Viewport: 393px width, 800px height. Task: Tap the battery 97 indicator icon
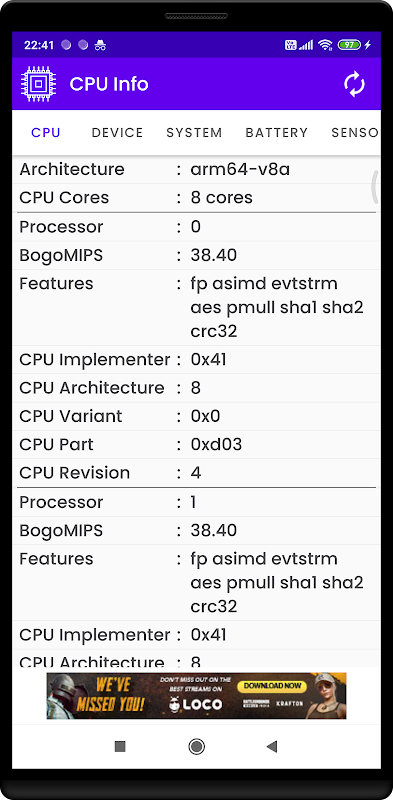point(349,45)
